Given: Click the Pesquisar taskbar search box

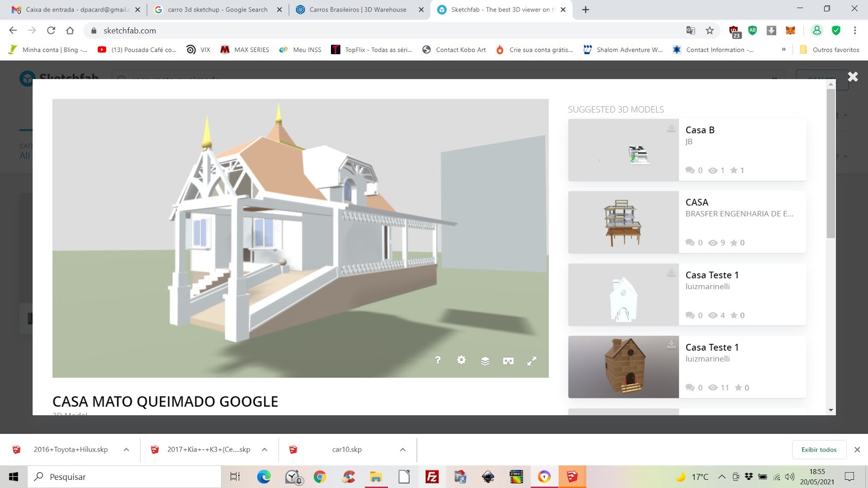Looking at the screenshot, I should pos(124,477).
